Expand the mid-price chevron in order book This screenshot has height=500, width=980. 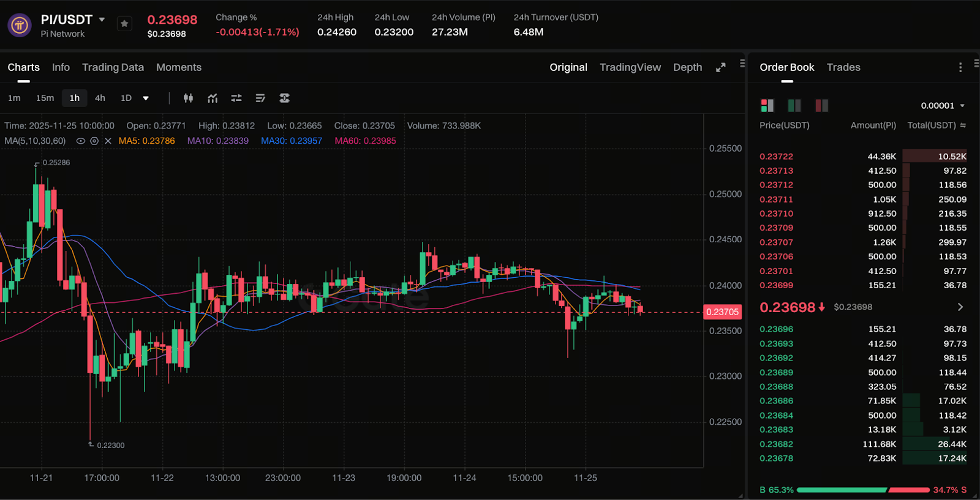click(x=960, y=307)
